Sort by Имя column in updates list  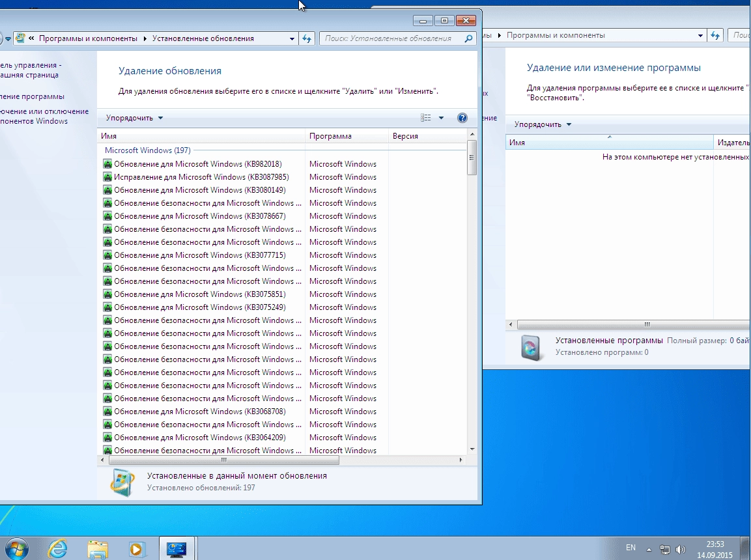click(201, 136)
